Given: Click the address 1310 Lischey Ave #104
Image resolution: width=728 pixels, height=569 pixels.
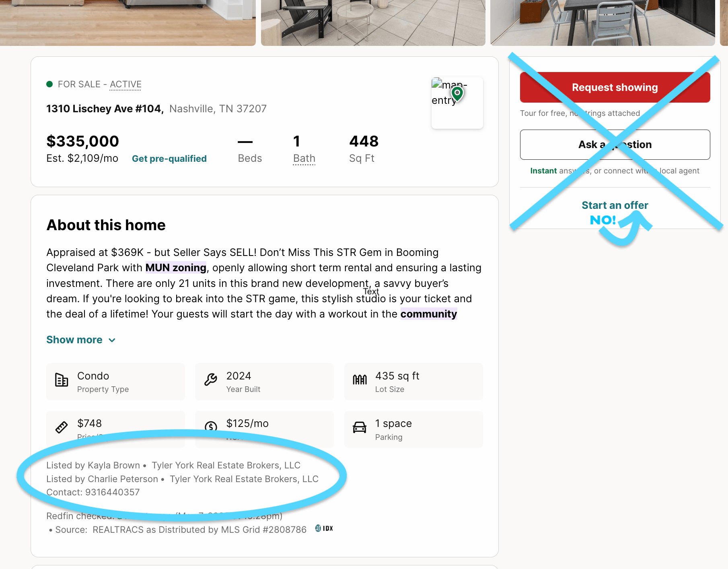Looking at the screenshot, I should [105, 109].
